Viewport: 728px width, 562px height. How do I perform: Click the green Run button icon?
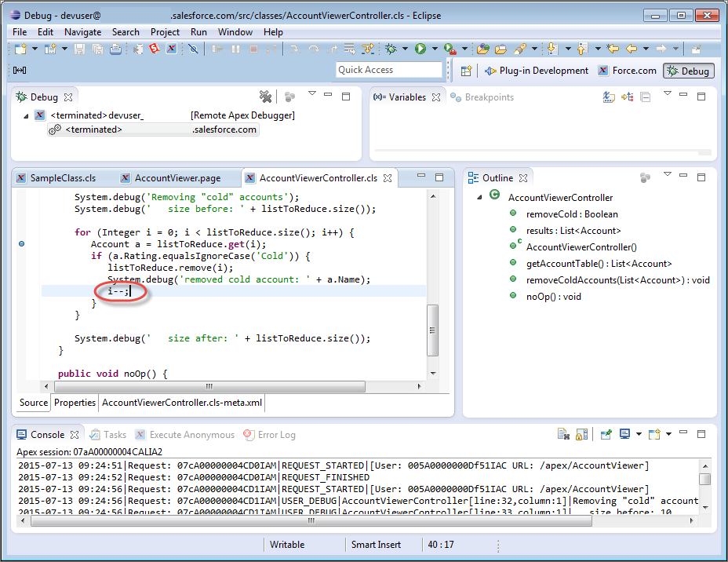pos(420,49)
